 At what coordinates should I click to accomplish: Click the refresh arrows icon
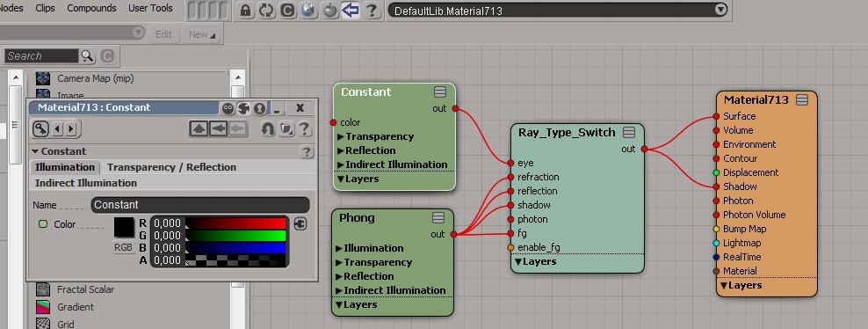[x=266, y=10]
